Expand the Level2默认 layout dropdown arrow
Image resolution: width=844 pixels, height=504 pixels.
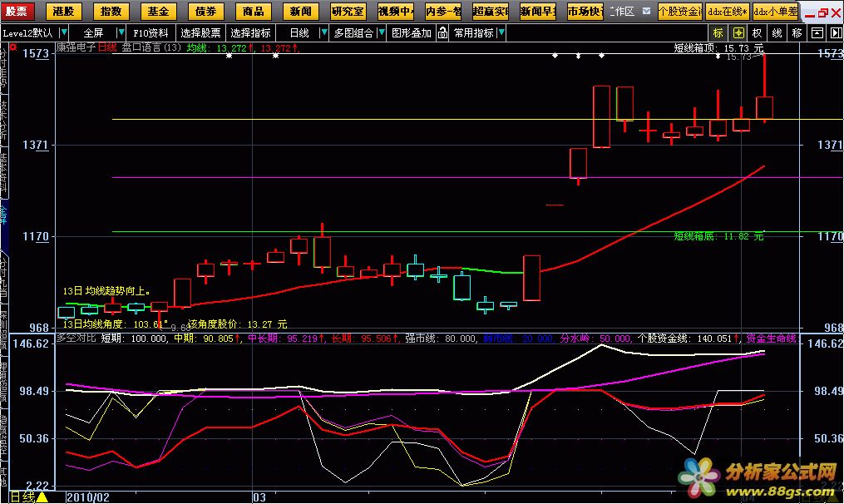(63, 32)
